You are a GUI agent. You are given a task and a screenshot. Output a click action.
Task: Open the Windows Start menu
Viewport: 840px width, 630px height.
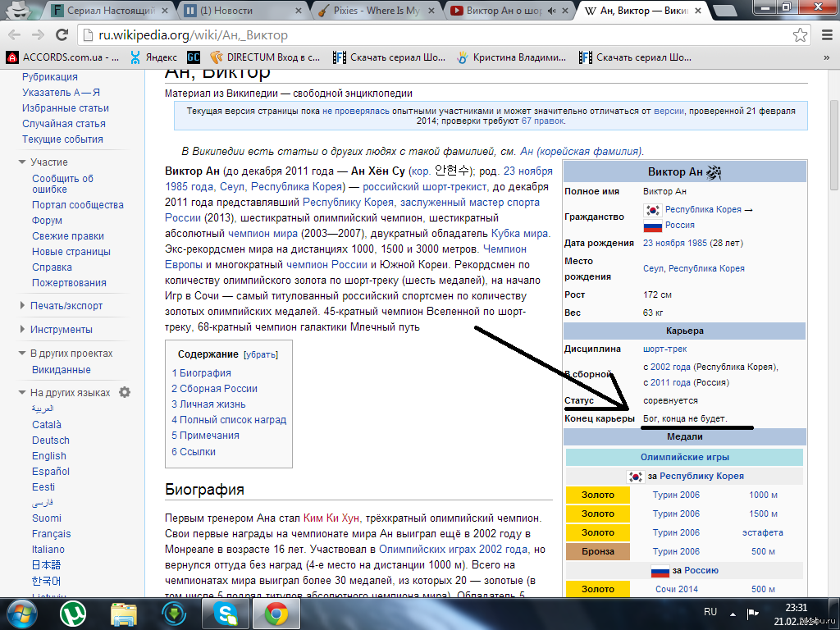pos(21,614)
